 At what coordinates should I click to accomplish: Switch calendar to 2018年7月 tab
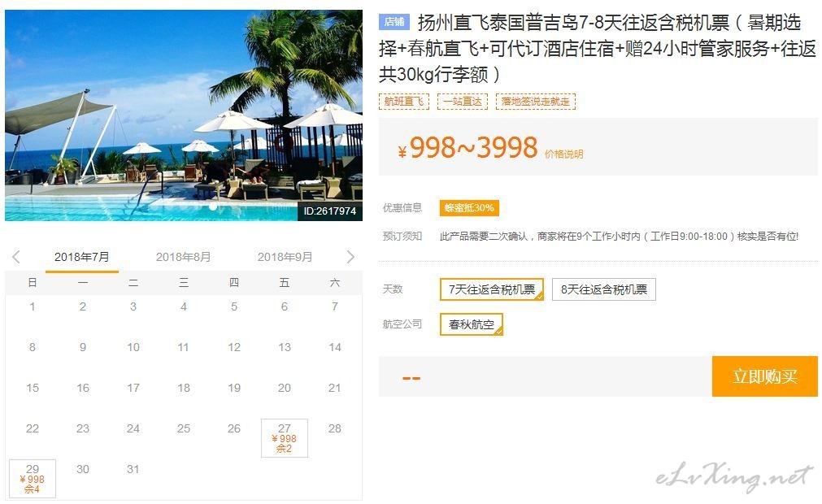click(82, 257)
